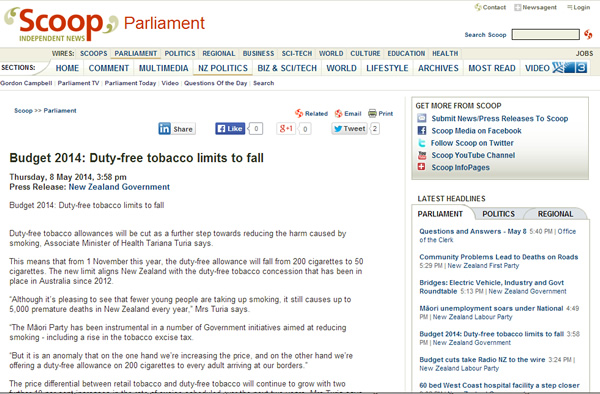The height and width of the screenshot is (394, 600).
Task: Click the Contact icon link
Action: click(x=490, y=7)
